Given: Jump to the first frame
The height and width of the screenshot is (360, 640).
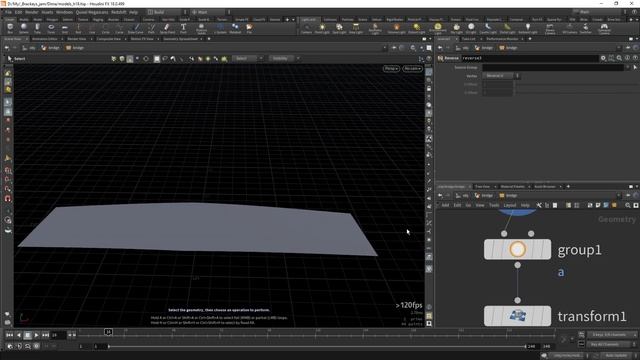Looking at the screenshot, I should (x=9, y=335).
